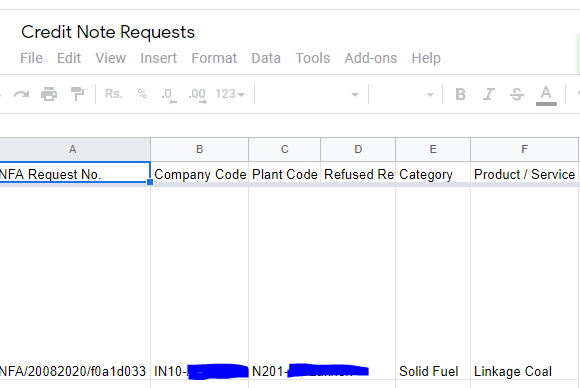Toggle strikethrough formatting
Screen dimensions: 580x388
517,94
